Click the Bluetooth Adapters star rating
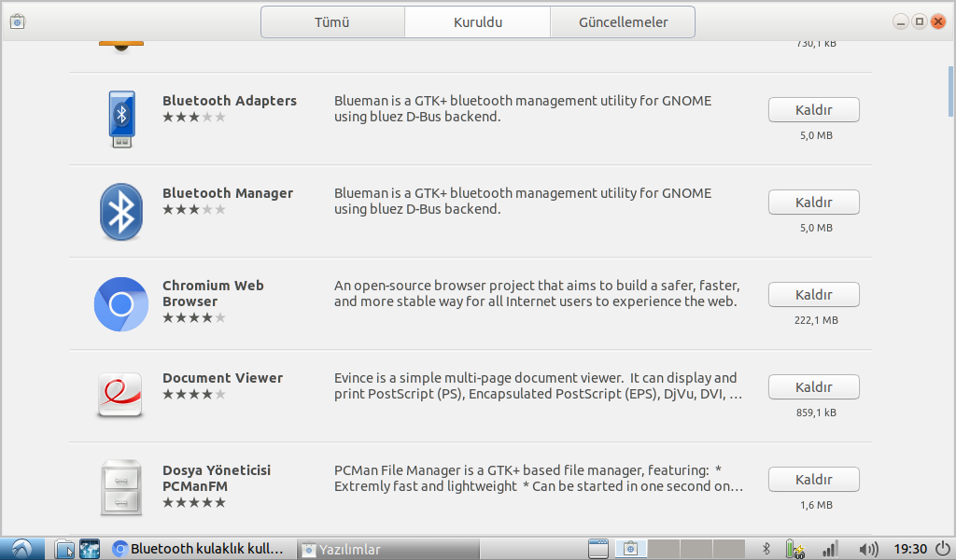The height and width of the screenshot is (560, 956). (x=194, y=117)
